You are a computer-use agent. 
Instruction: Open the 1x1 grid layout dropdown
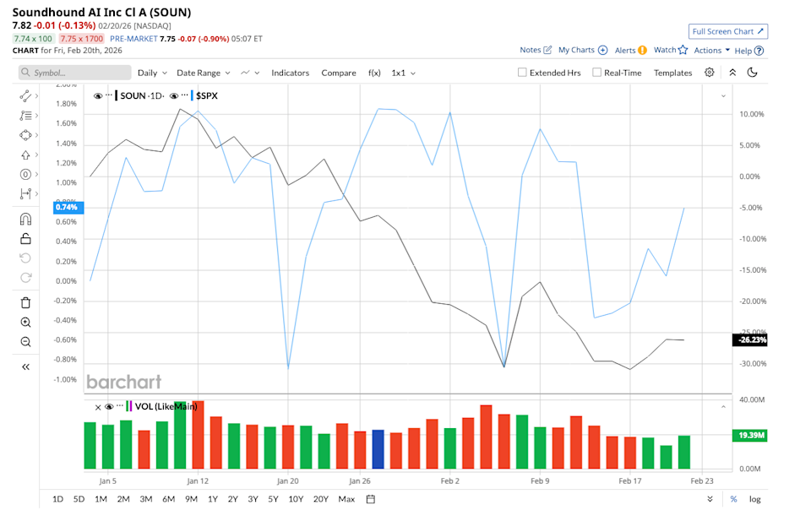coord(402,73)
